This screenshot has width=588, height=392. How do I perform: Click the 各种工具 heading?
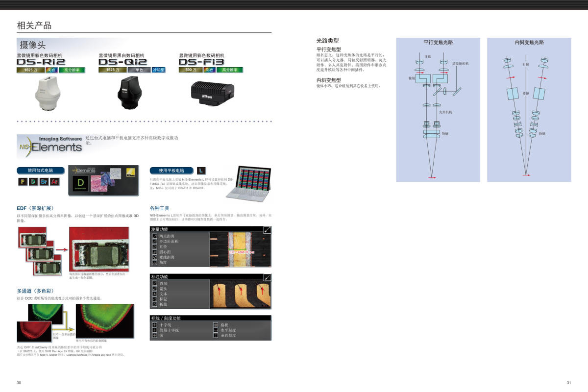point(160,208)
